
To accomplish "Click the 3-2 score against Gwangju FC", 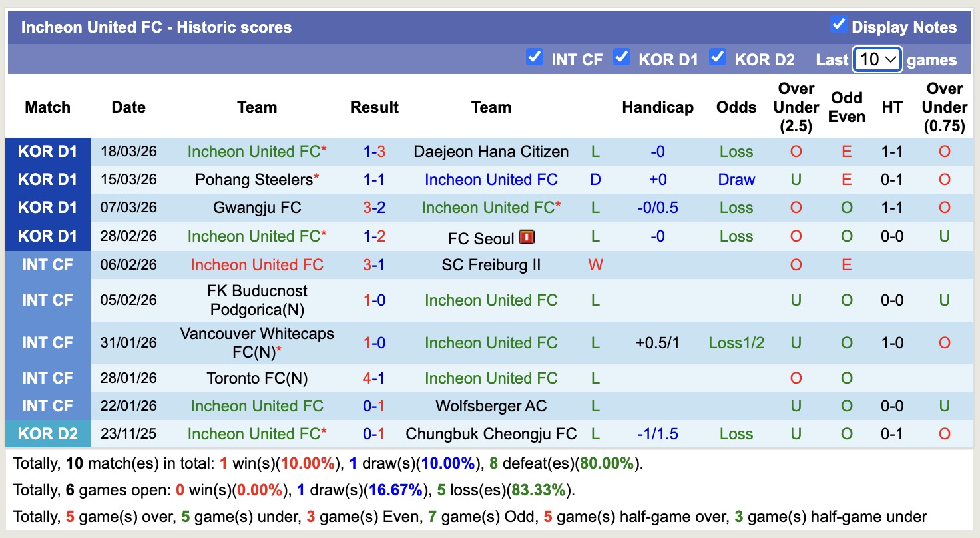I will pyautogui.click(x=374, y=208).
